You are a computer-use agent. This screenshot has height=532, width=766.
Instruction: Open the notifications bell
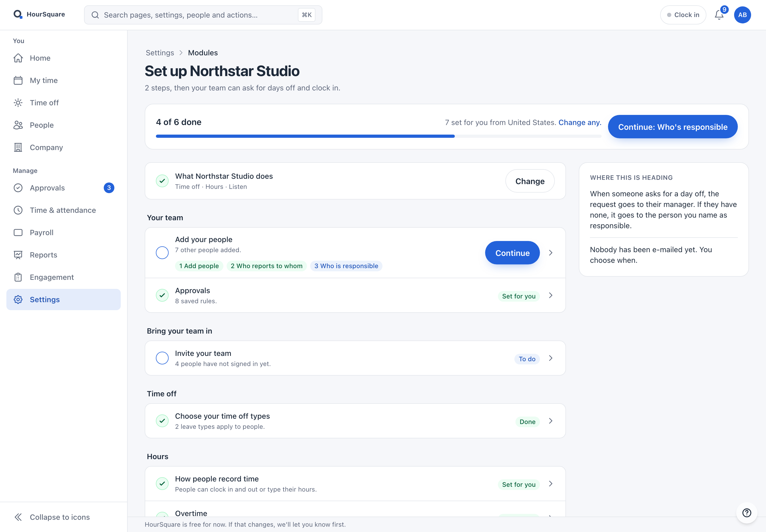[719, 15]
